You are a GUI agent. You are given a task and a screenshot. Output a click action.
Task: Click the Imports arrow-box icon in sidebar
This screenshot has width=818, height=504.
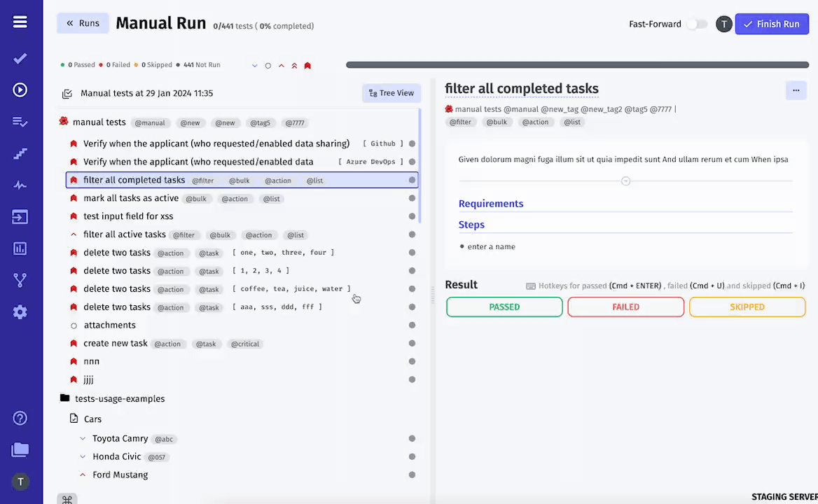click(20, 217)
